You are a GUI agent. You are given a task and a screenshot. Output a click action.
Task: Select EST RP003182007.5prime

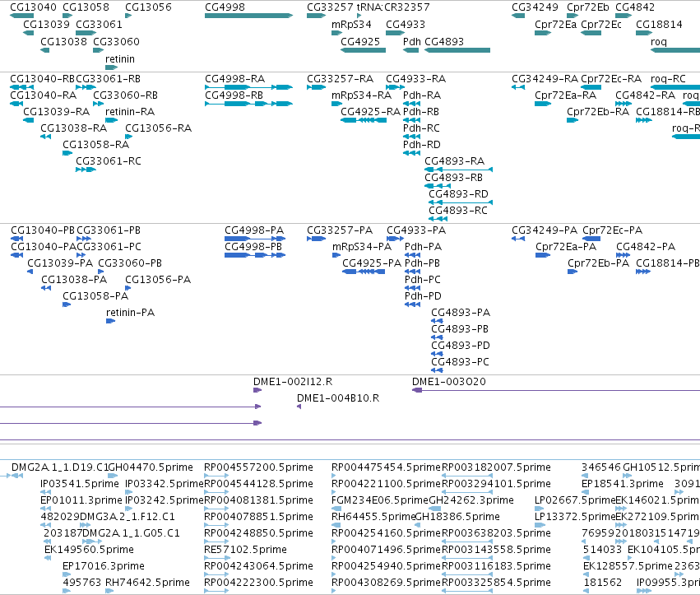[467, 476]
